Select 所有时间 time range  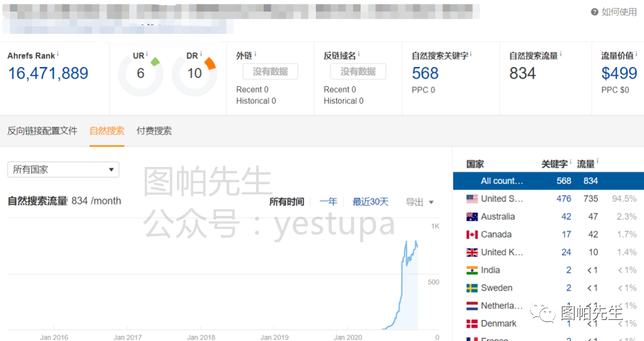[x=287, y=202]
